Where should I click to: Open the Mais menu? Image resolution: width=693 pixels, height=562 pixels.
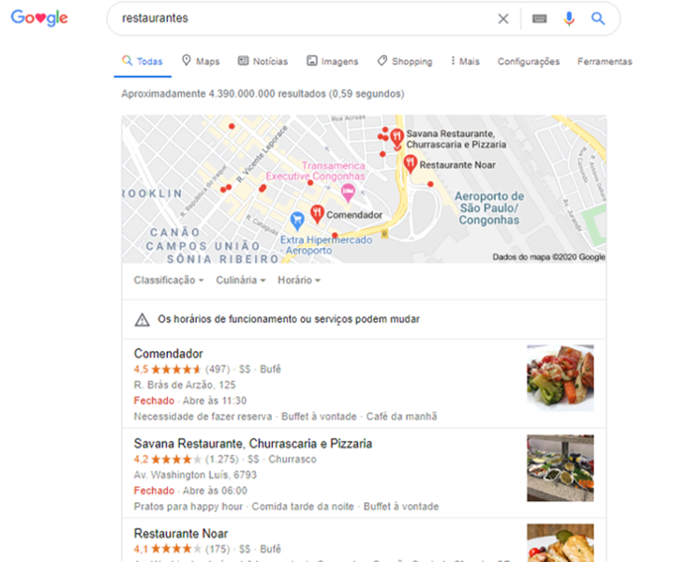tap(465, 61)
